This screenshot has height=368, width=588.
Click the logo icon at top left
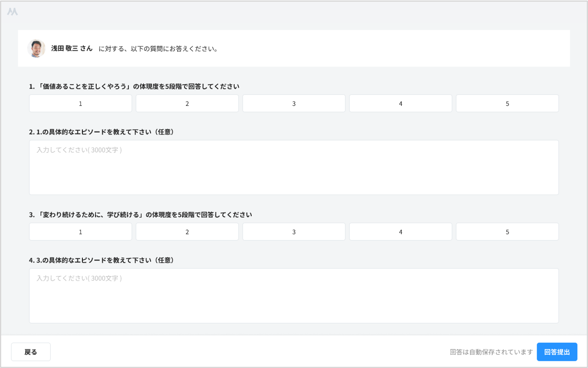pos(12,11)
